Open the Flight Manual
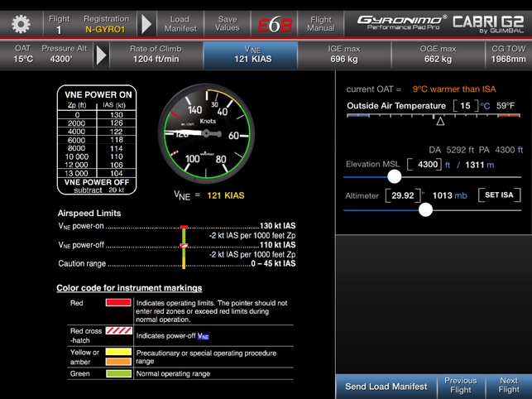This screenshot has height=399, width=532. tap(321, 24)
